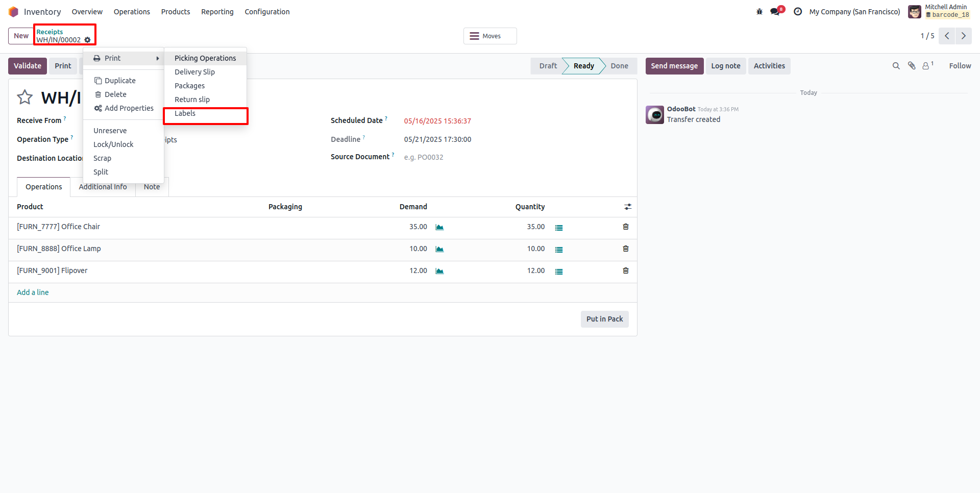
Task: Choose Picking Operations print option
Action: [205, 58]
